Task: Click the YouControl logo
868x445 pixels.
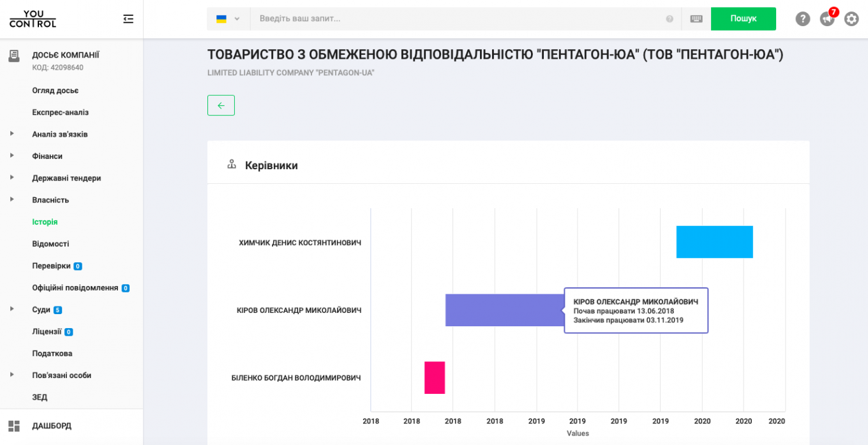Action: (x=33, y=19)
